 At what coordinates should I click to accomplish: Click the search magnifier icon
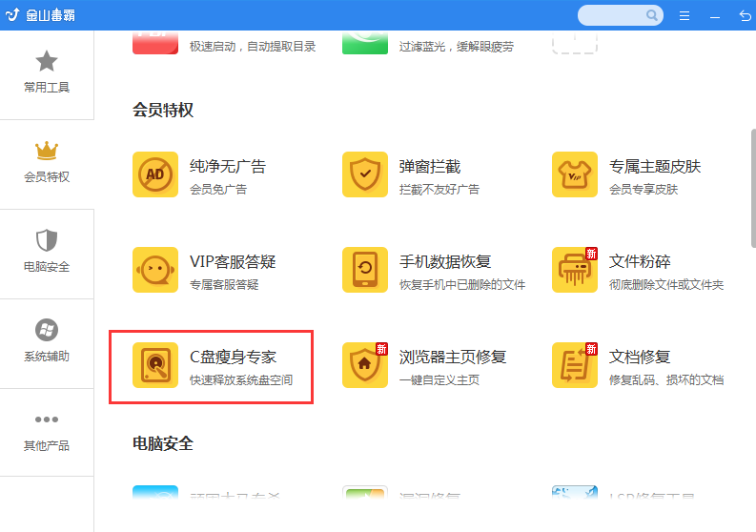652,15
